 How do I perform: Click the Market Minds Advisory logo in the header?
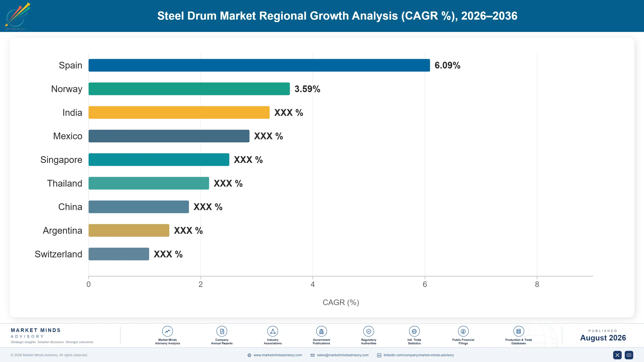pyautogui.click(x=18, y=16)
